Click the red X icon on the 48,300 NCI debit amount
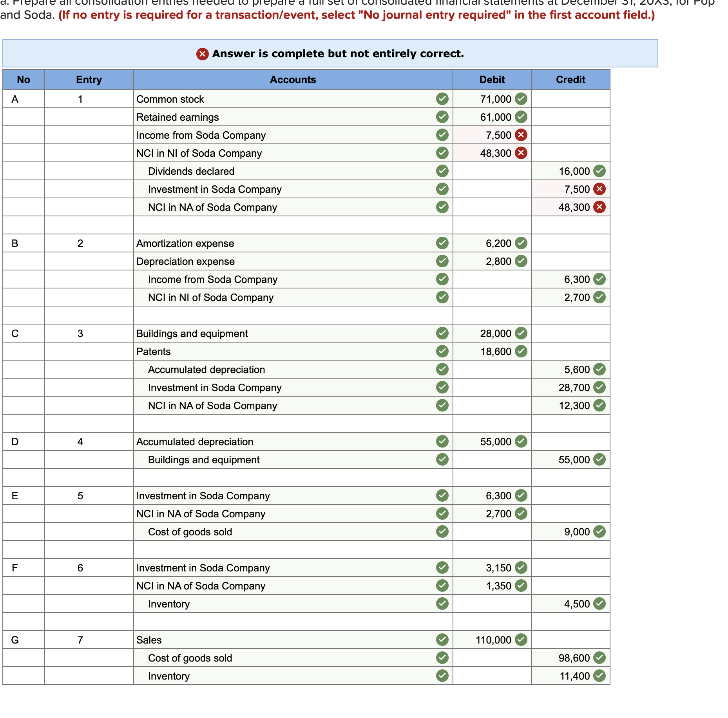The height and width of the screenshot is (718, 728). [520, 153]
